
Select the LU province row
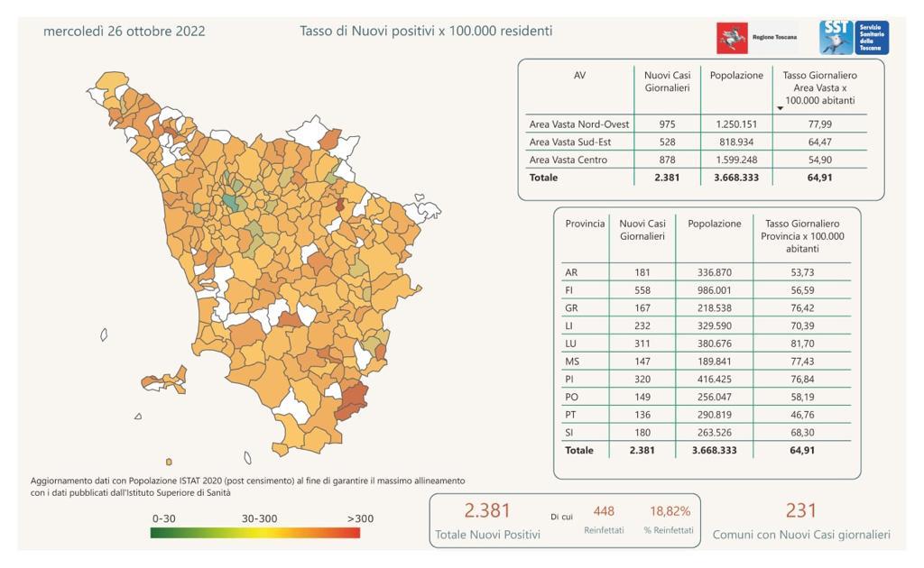click(706, 344)
